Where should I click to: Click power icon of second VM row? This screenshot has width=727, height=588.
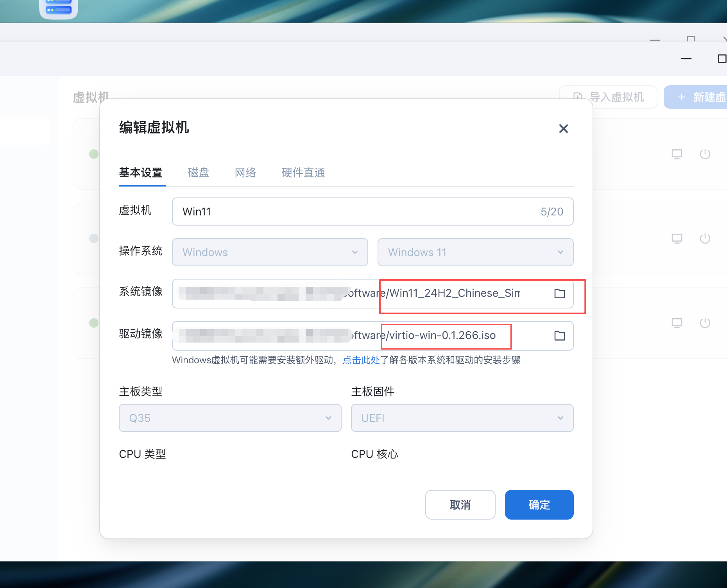[705, 238]
